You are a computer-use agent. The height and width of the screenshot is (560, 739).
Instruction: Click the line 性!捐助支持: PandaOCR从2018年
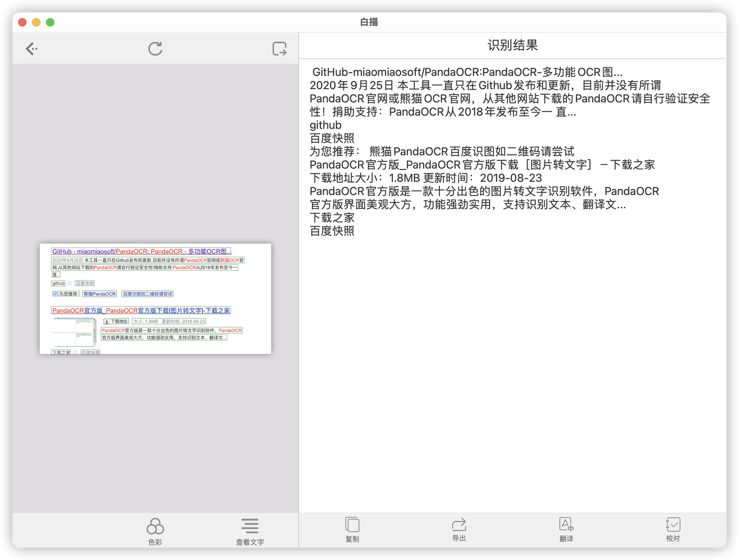[443, 112]
